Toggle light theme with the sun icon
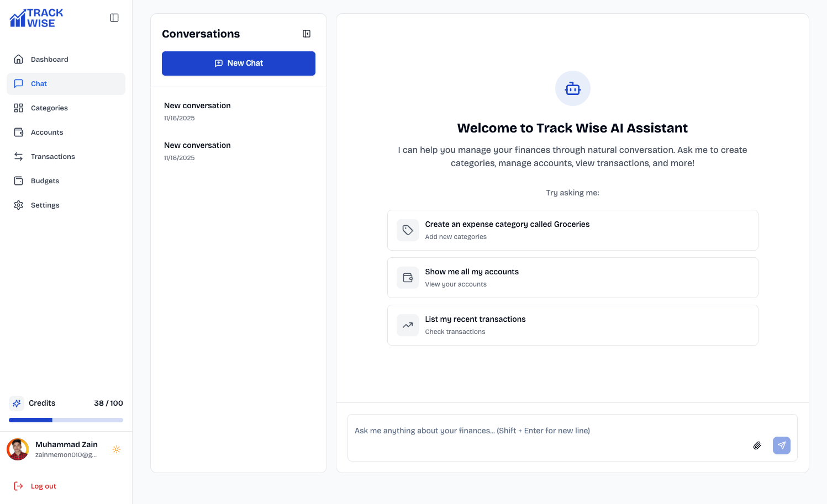This screenshot has height=504, width=827. 117,449
